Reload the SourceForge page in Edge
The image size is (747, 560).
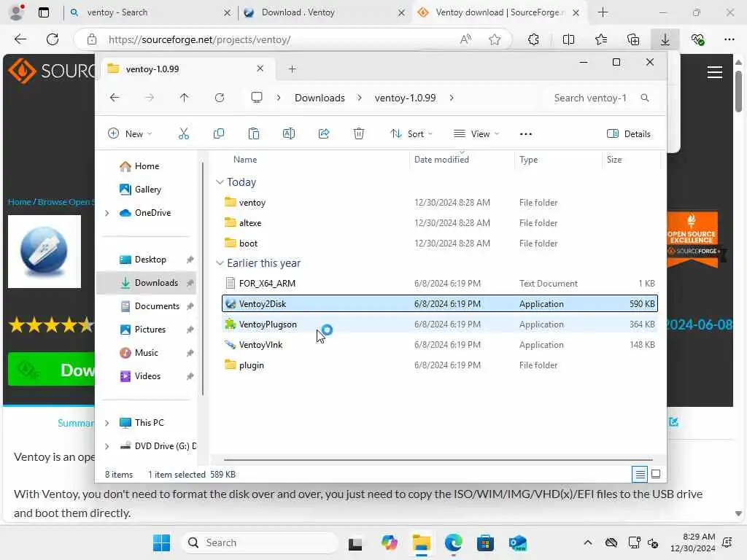point(53,39)
